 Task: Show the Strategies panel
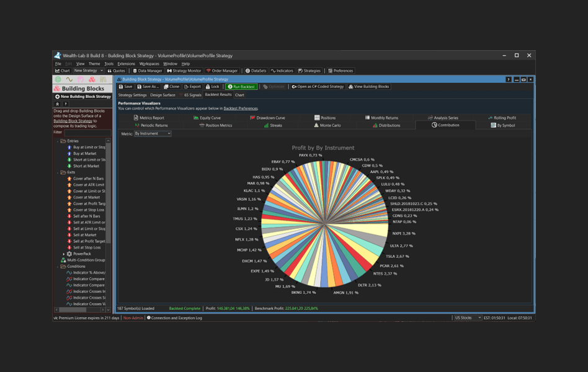click(310, 71)
